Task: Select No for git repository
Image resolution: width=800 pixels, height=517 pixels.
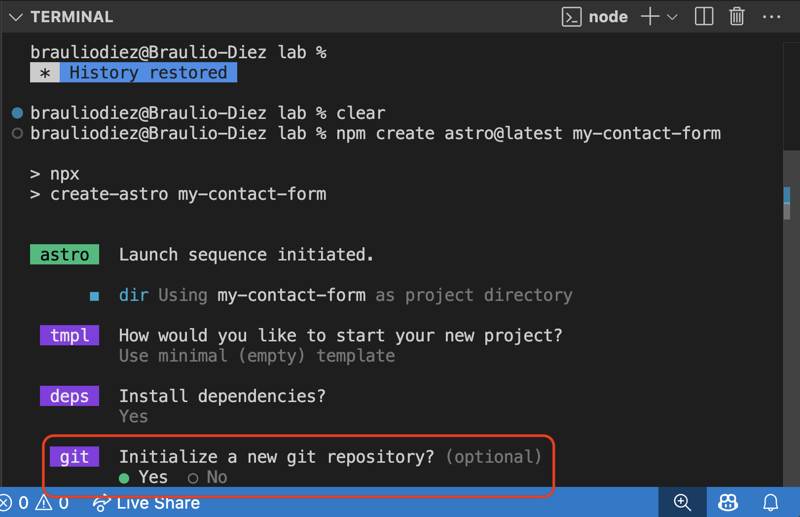Action: tap(207, 477)
